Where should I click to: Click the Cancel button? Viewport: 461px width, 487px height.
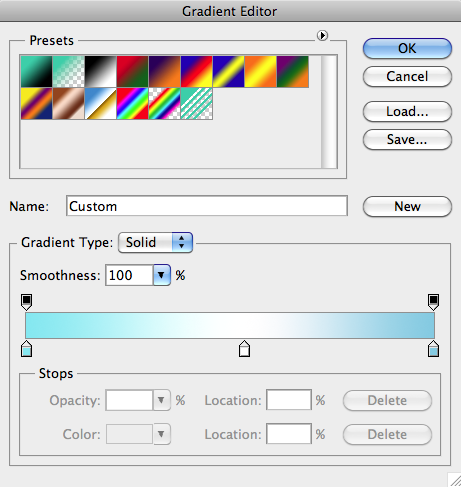407,77
